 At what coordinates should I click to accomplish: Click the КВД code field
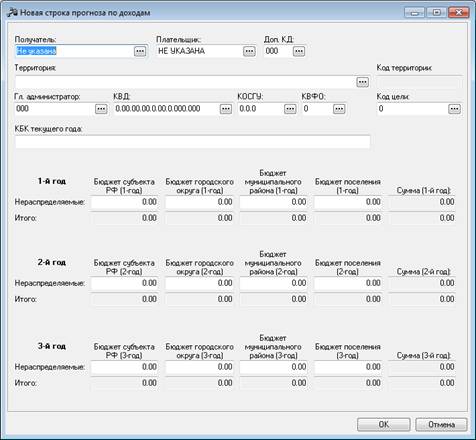click(x=167, y=109)
